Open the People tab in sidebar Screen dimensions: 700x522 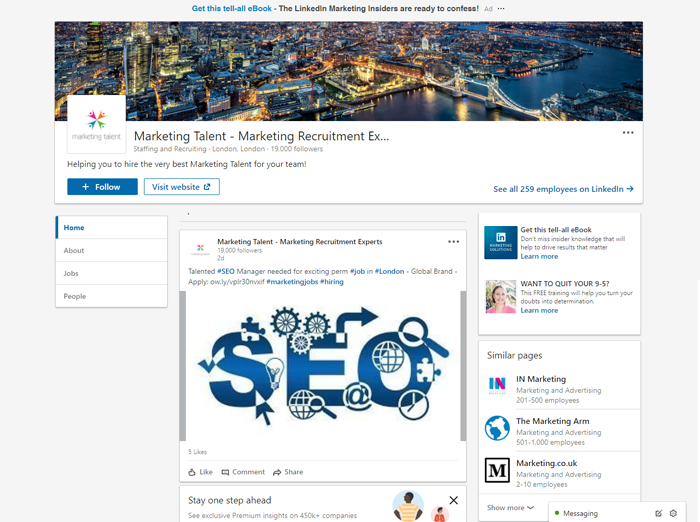[x=112, y=296]
